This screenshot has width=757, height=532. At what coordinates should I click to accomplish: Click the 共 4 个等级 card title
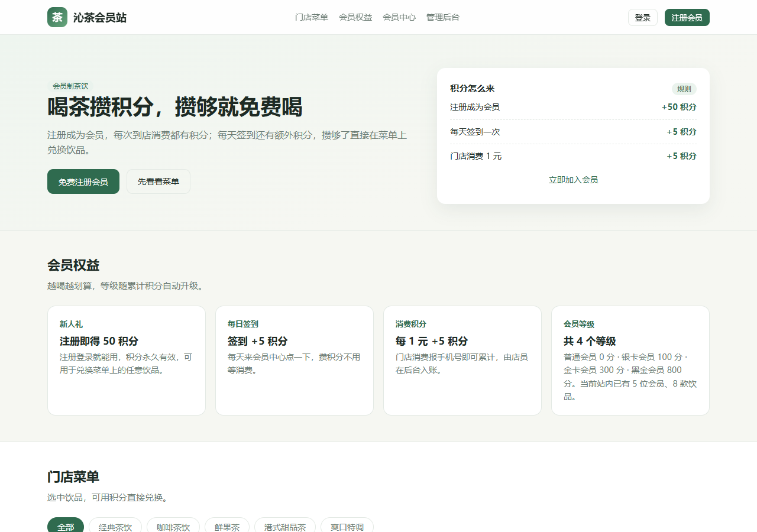coord(590,341)
